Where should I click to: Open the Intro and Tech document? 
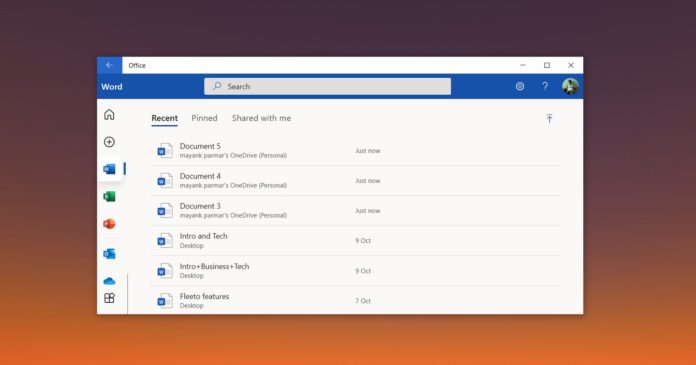point(355,240)
